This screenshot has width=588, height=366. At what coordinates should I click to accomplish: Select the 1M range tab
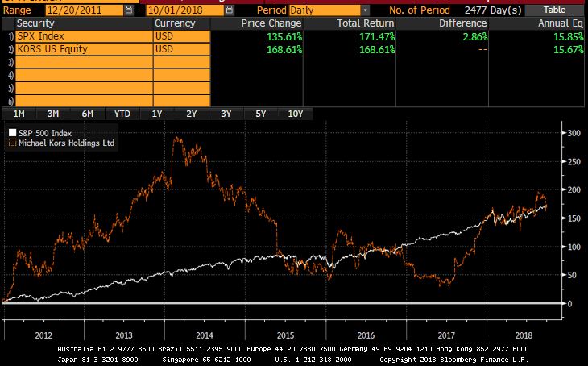pyautogui.click(x=19, y=114)
